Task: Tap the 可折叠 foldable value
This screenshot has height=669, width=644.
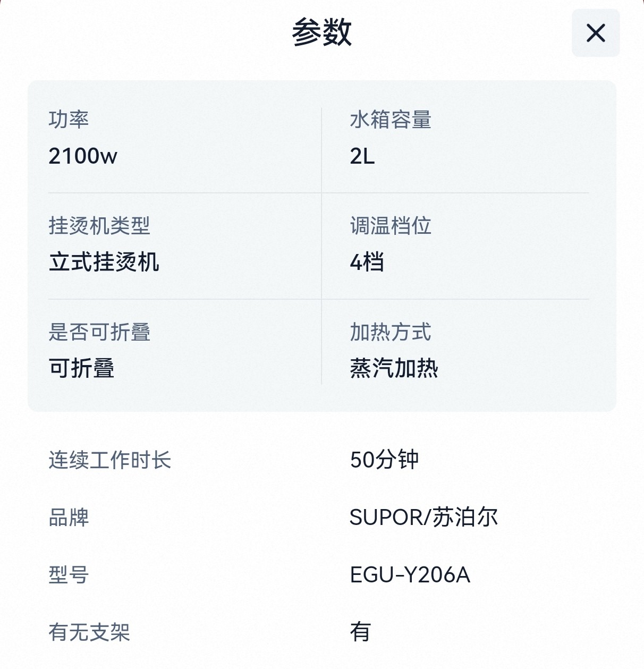Action: pos(82,368)
